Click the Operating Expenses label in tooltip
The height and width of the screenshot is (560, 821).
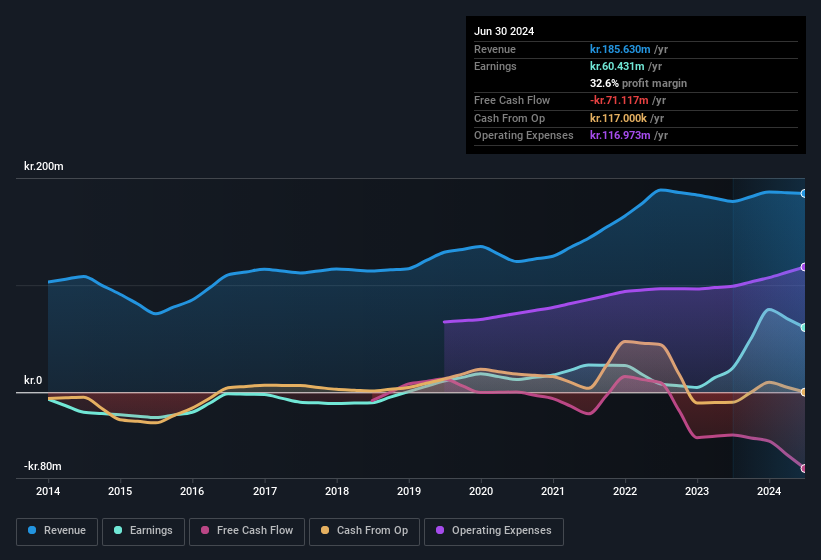coord(524,135)
